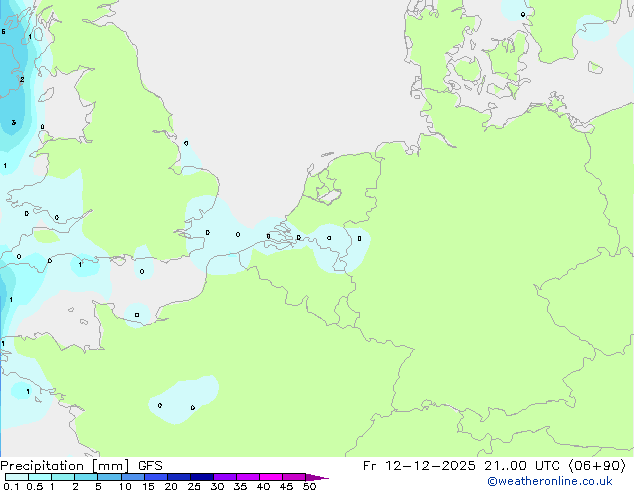Click the 0.1–0.5 mm legend swatch

(x=17, y=477)
